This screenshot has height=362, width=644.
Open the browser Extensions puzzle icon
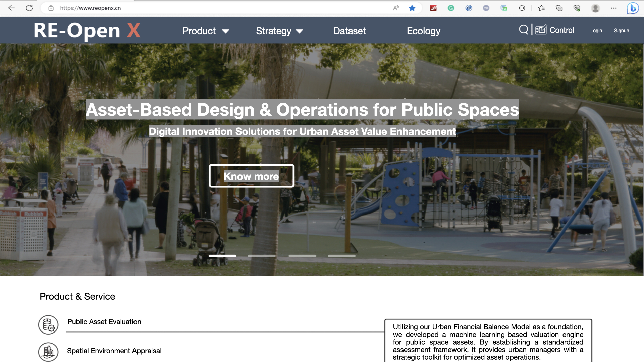click(522, 8)
